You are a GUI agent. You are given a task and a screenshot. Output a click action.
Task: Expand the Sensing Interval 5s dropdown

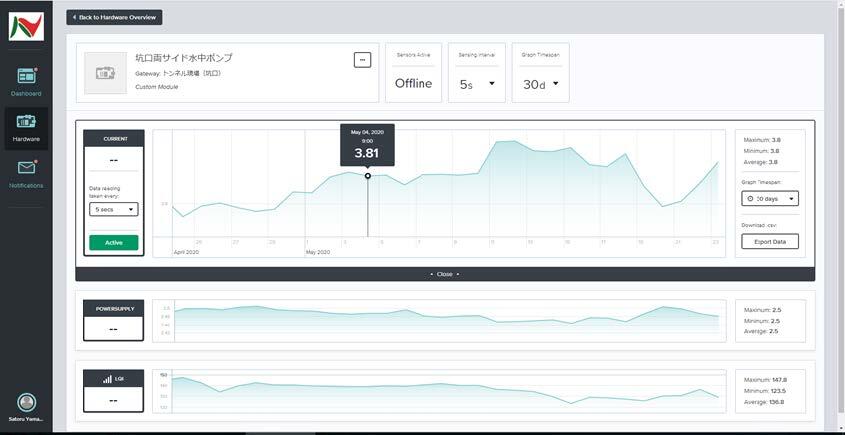click(x=477, y=84)
